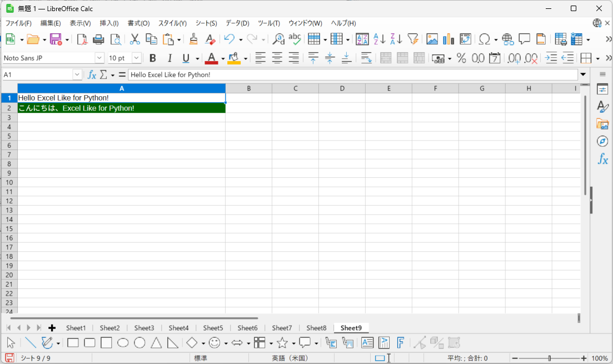Open the データ(D) menu

point(237,23)
